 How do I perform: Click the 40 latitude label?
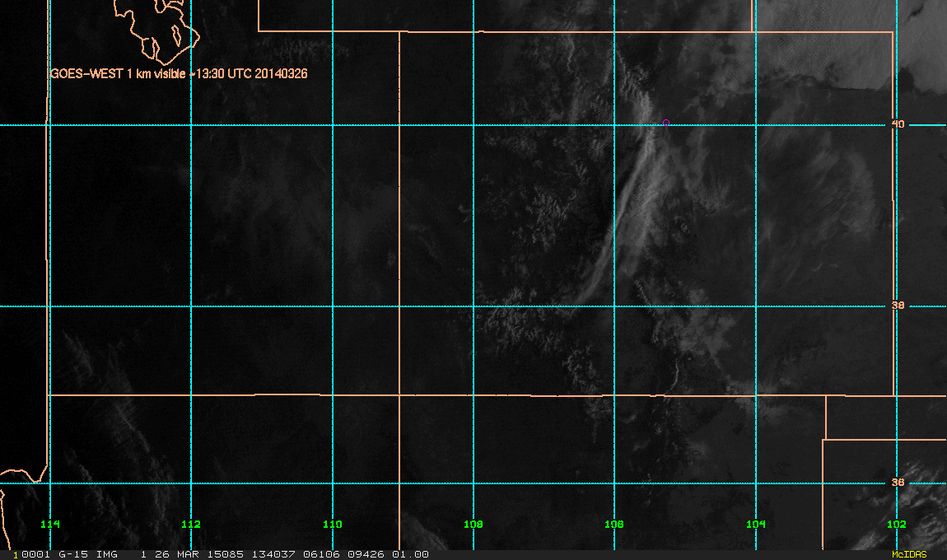point(898,124)
